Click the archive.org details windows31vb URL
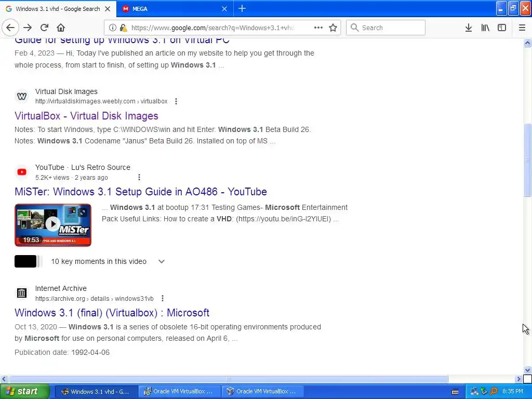 click(x=95, y=299)
